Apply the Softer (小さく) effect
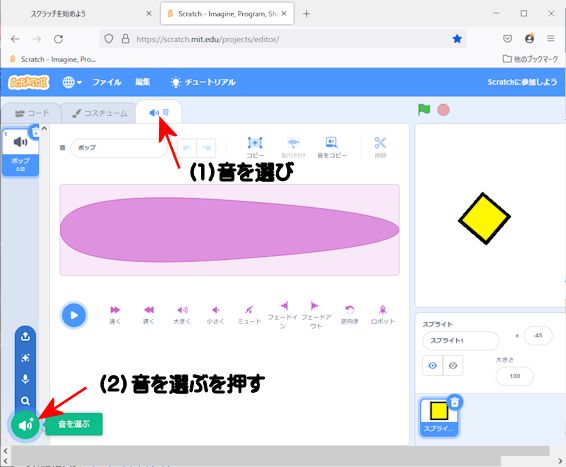The height and width of the screenshot is (467, 566). [x=215, y=314]
